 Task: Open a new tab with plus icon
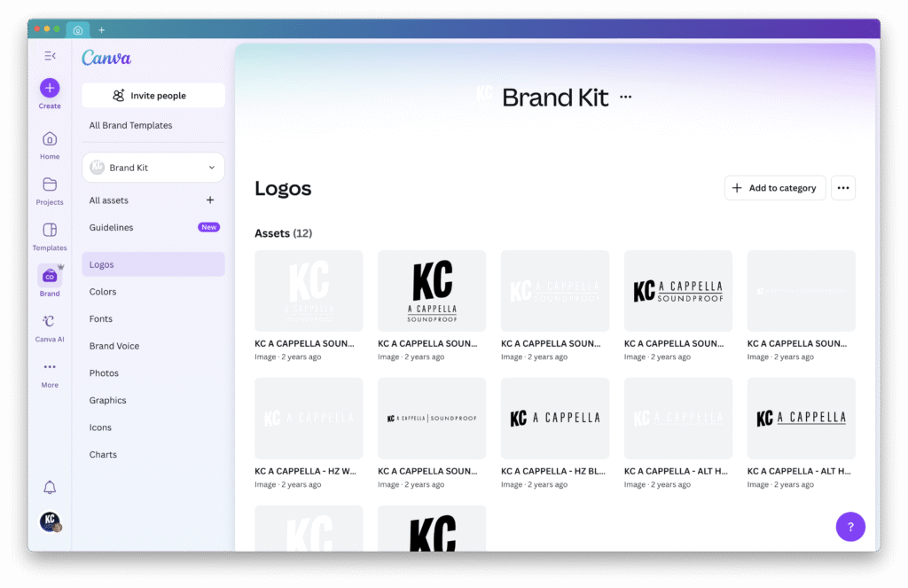tap(101, 30)
